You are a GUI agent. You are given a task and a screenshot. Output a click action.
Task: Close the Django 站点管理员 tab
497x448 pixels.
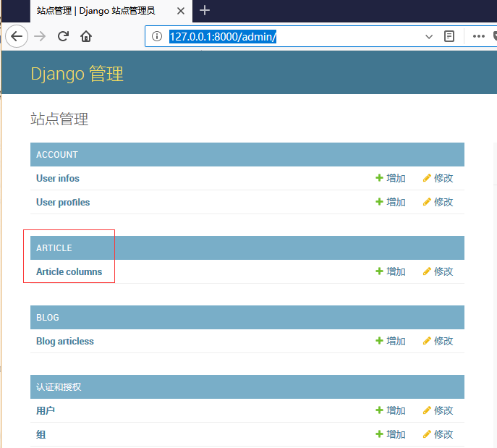(x=181, y=11)
